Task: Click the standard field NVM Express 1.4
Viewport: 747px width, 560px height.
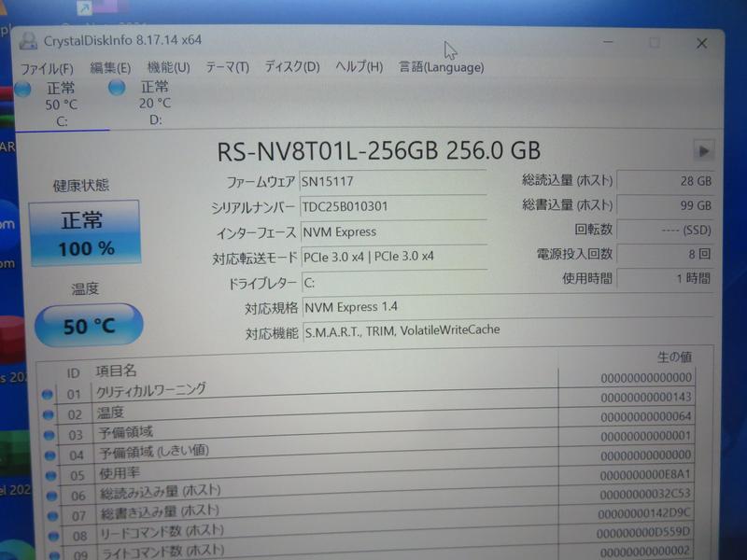Action: (508, 307)
